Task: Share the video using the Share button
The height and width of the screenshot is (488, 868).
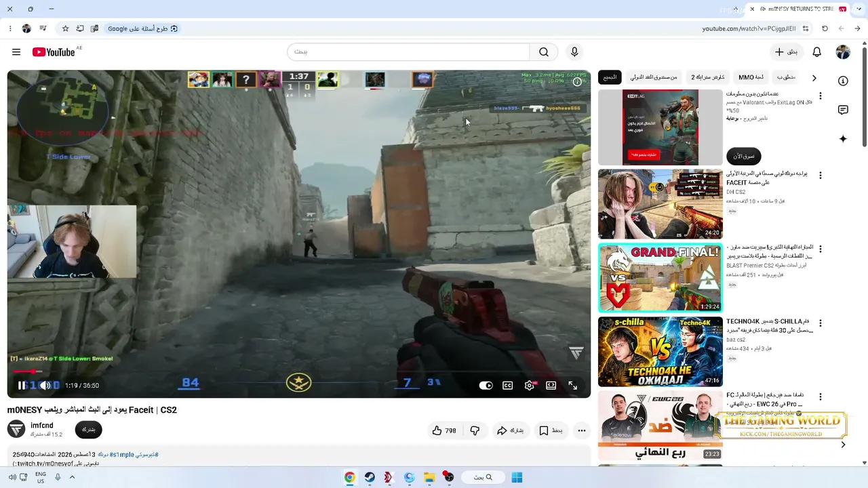Action: point(510,430)
